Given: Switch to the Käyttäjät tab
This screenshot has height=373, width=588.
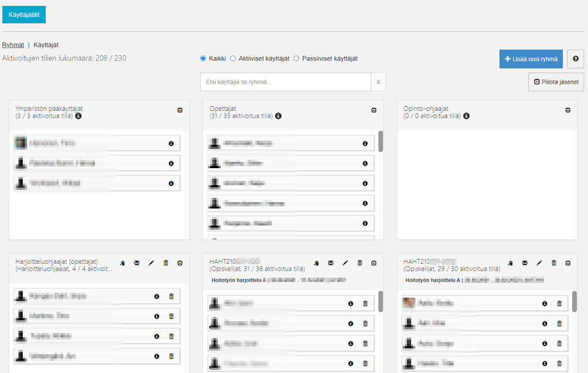Looking at the screenshot, I should pos(46,45).
